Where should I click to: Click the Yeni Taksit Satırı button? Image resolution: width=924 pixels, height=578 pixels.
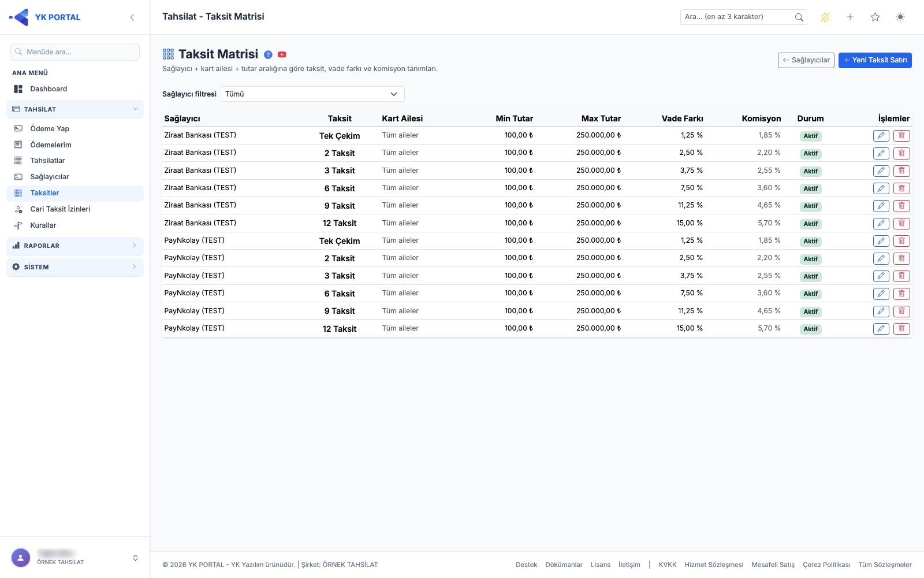pos(875,60)
